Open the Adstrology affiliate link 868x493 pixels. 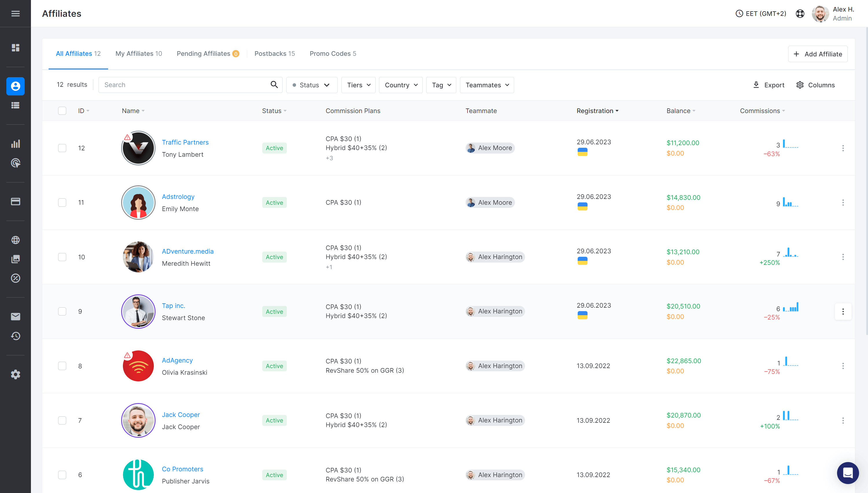178,197
